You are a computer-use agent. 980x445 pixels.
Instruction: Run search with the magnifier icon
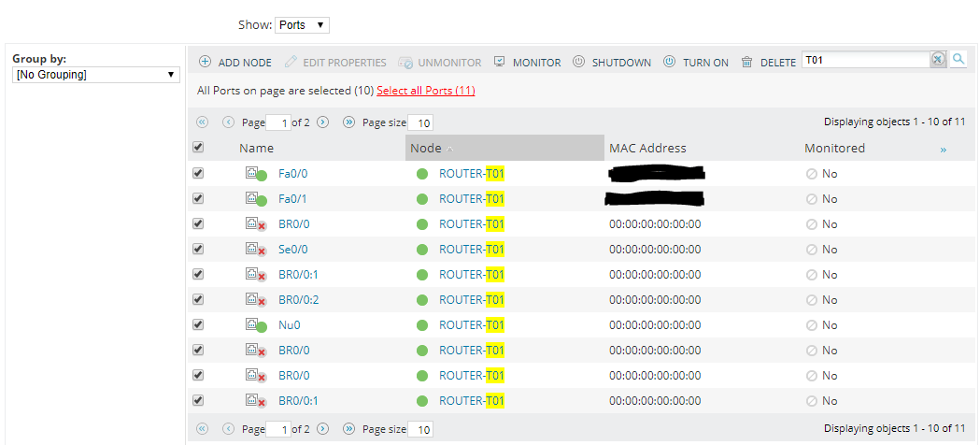(959, 60)
